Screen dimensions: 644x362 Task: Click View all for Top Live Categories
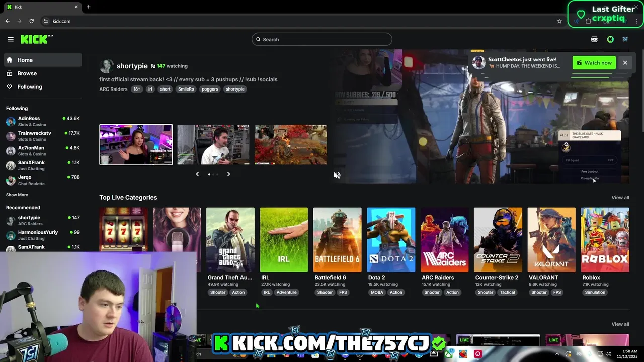(620, 197)
